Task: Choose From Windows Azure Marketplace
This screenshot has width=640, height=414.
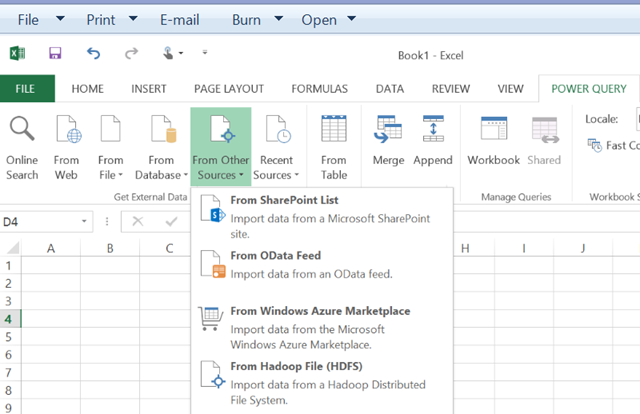Action: point(322,327)
